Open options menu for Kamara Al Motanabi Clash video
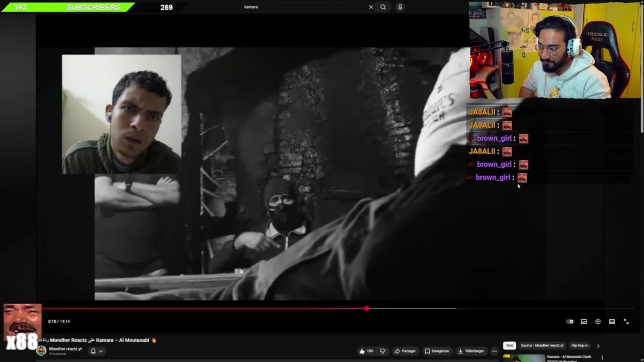This screenshot has width=644, height=362. coord(602,357)
